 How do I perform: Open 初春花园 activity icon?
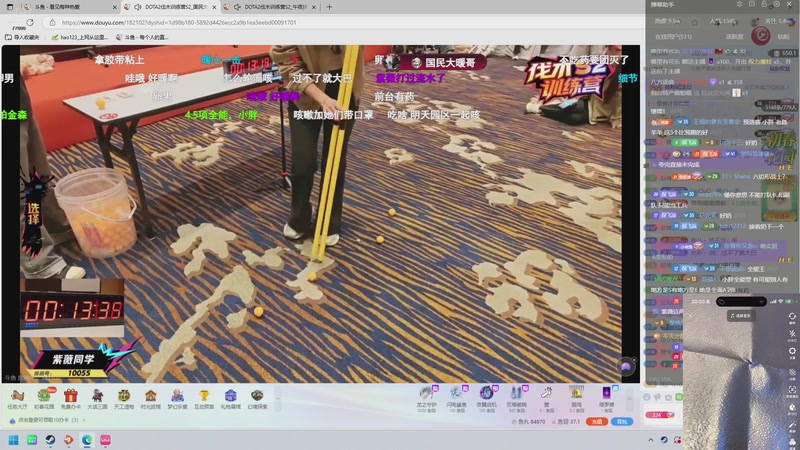[44, 399]
